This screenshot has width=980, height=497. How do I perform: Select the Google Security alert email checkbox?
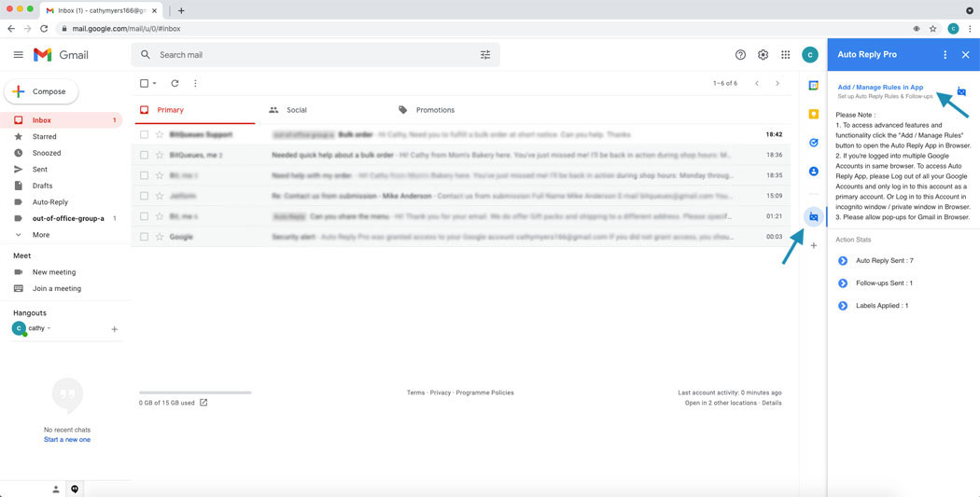145,237
